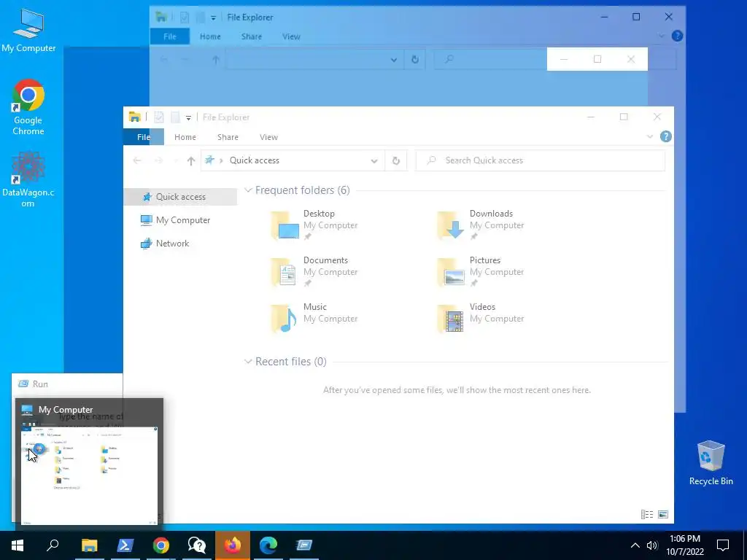The width and height of the screenshot is (747, 560).
Task: Click the Forward arrow in front File Explorer
Action: [158, 160]
